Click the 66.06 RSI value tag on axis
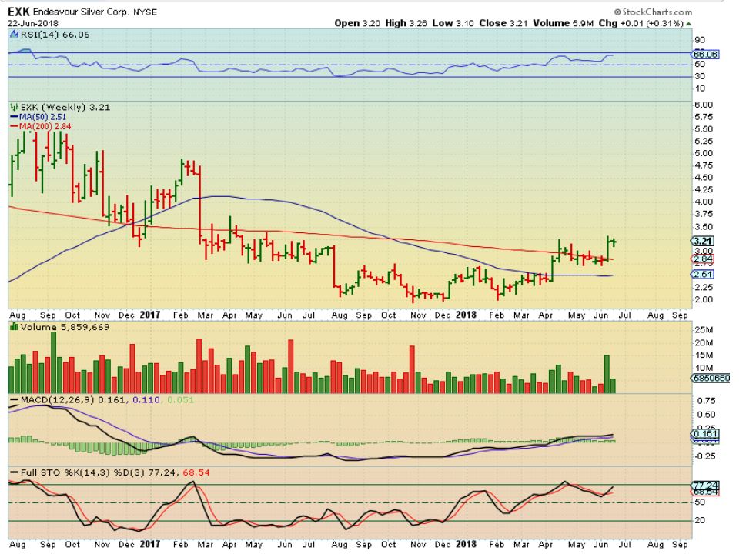Screen dimensions: 756x554 (705, 55)
